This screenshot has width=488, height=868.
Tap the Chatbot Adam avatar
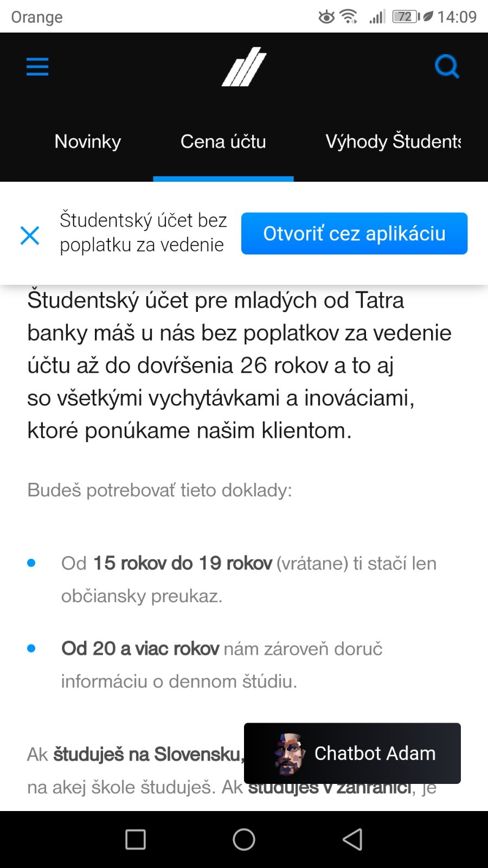tap(288, 753)
